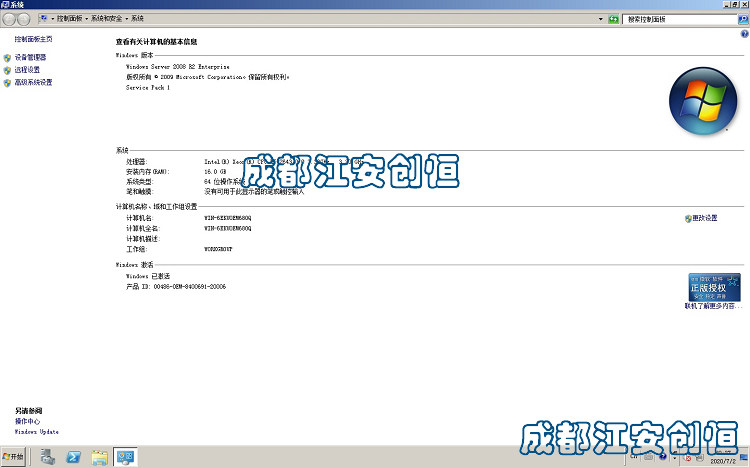The width and height of the screenshot is (750, 468).
Task: Open the 系统和安全 breadcrumb
Action: pyautogui.click(x=106, y=18)
